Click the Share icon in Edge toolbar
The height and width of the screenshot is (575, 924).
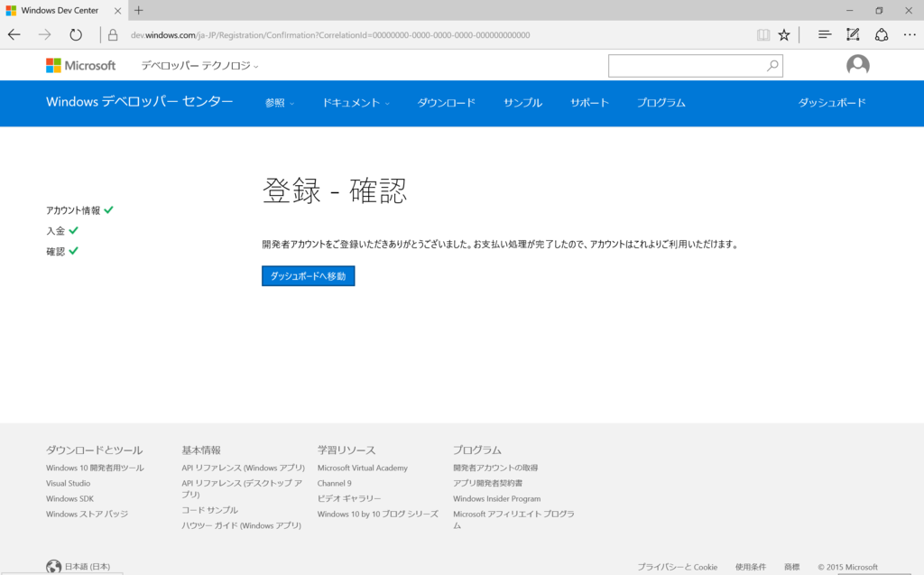click(882, 35)
